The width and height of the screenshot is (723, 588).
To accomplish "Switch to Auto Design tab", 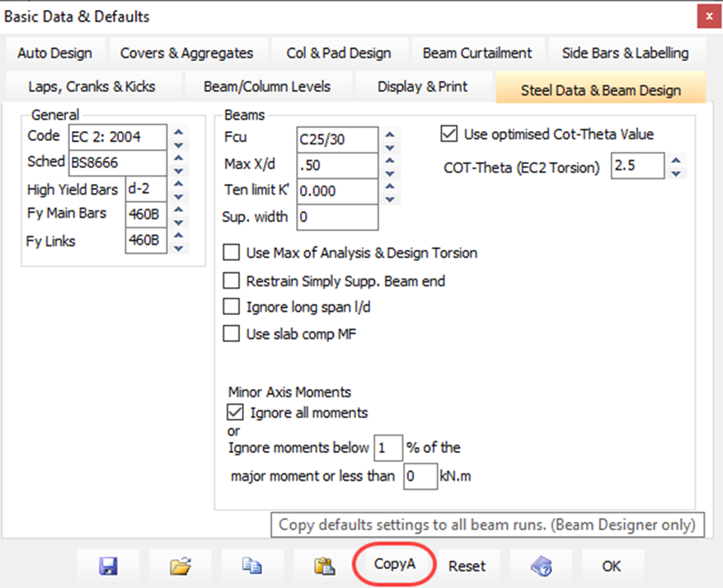I will (x=55, y=53).
